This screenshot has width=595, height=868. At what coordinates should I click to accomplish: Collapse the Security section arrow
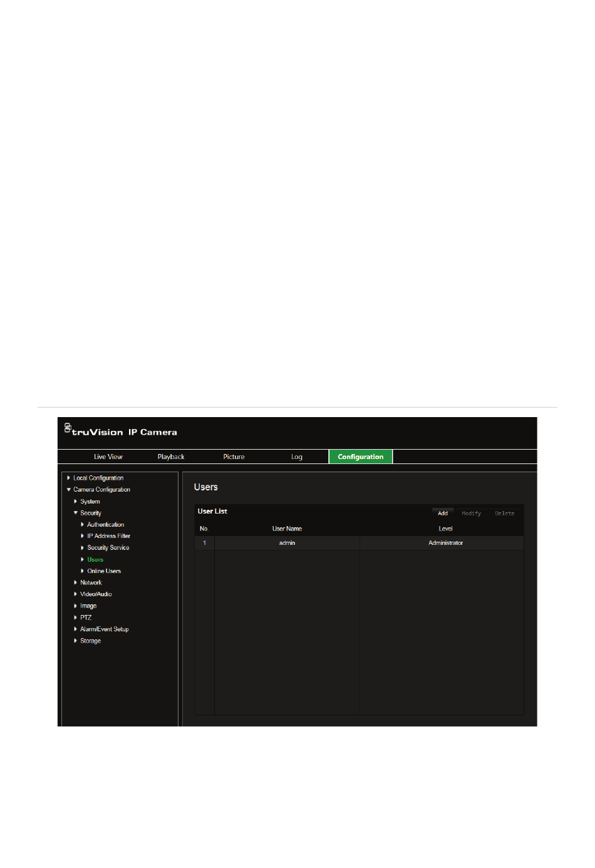coord(76,513)
